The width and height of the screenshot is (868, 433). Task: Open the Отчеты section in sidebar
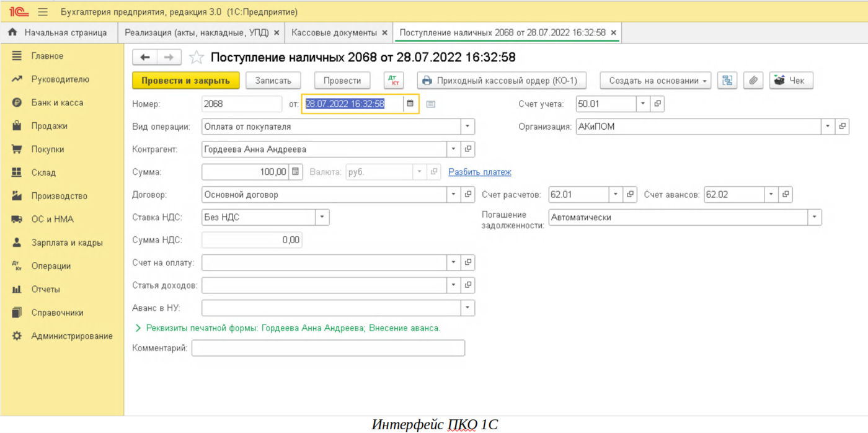coord(46,289)
